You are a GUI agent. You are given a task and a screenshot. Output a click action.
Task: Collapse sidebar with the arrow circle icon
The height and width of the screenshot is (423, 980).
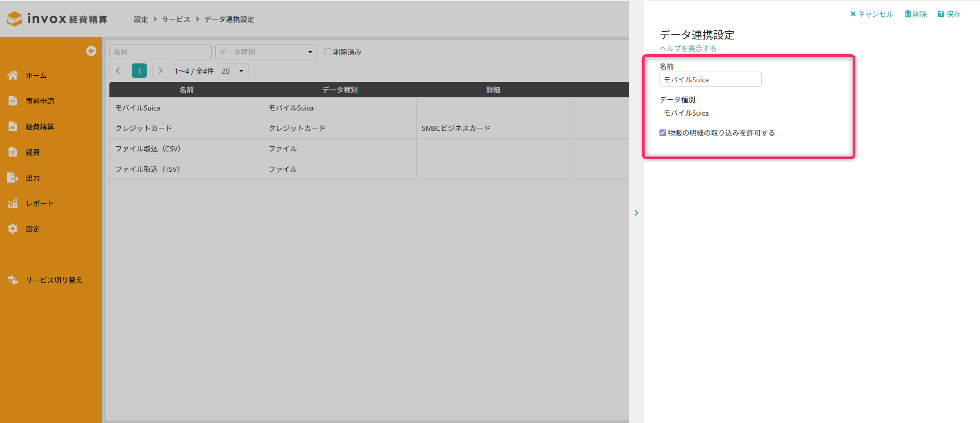[91, 51]
